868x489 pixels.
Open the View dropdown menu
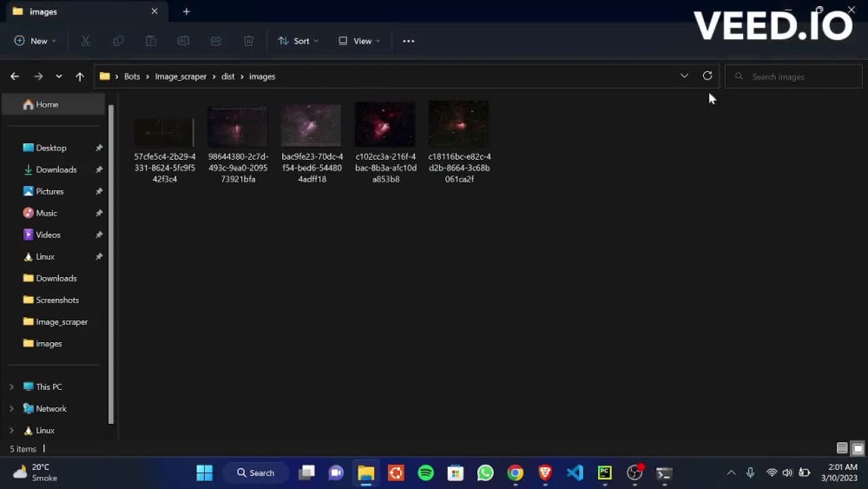(359, 41)
